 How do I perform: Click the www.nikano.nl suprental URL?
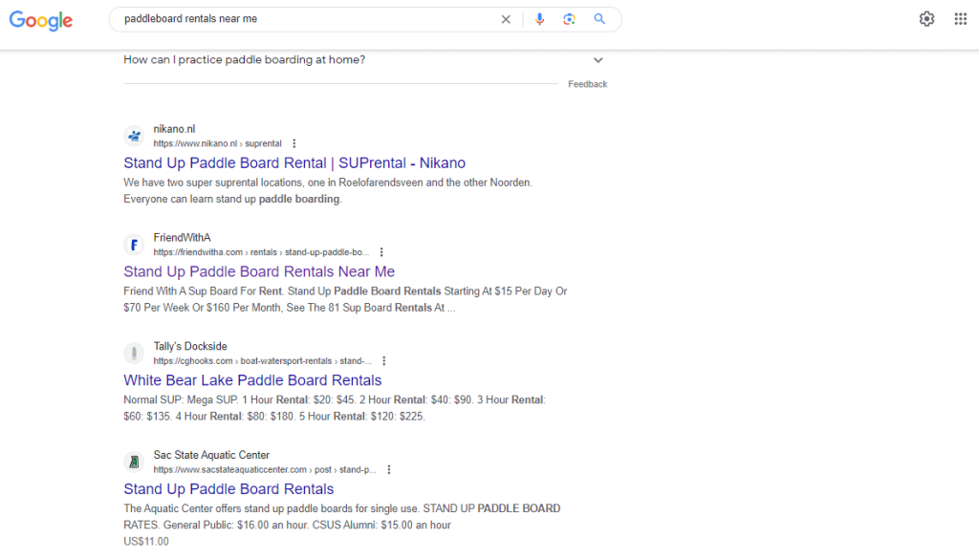(217, 143)
